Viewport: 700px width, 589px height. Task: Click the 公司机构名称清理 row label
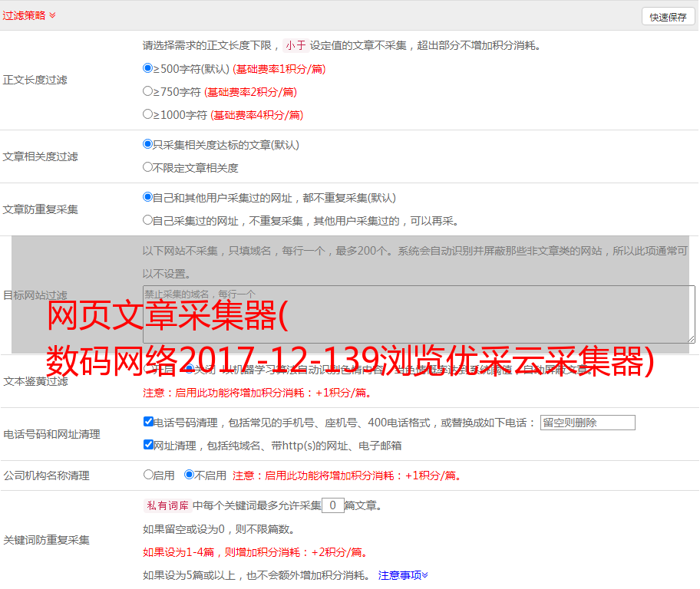click(x=46, y=475)
